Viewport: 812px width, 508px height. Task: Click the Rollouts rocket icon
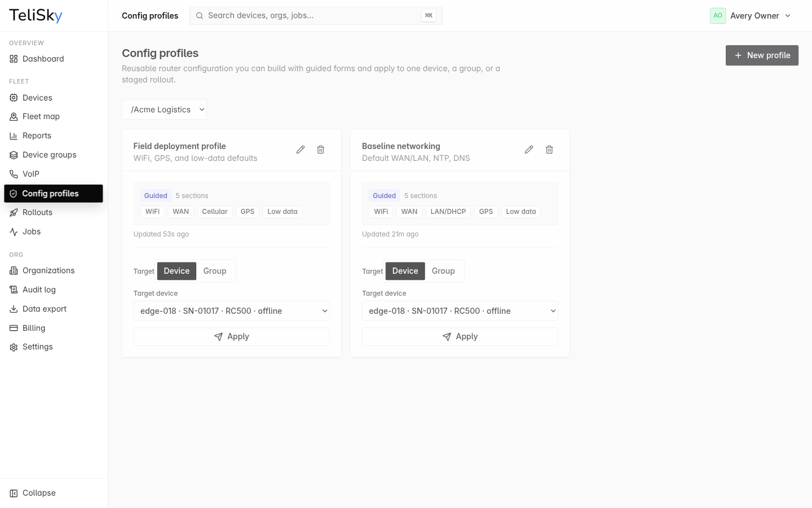(14, 212)
